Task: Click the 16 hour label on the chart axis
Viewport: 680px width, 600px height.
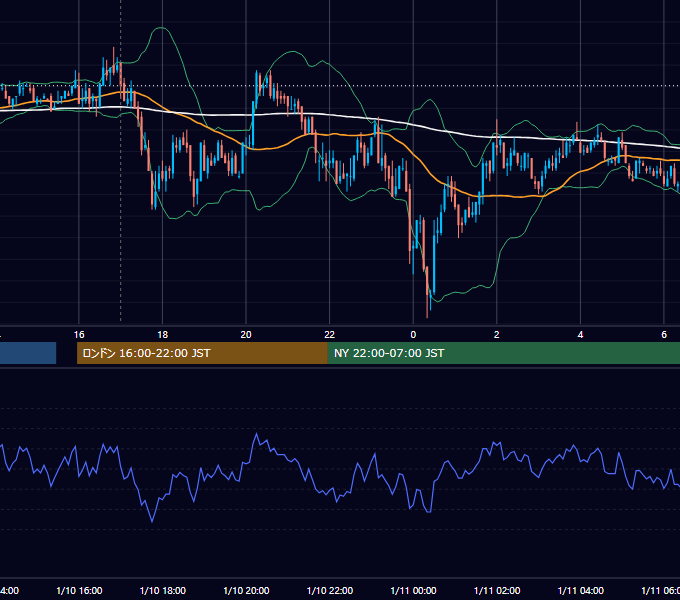Action: [x=79, y=335]
